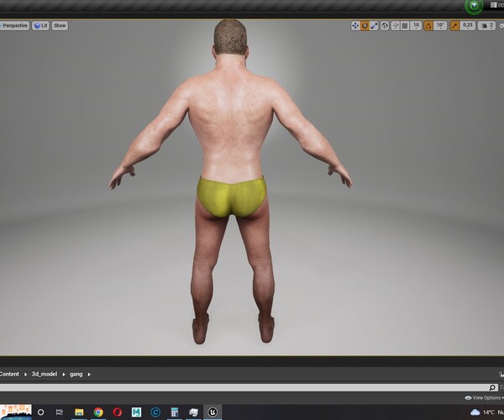Open weather 14°C widget in tray

pyautogui.click(x=486, y=412)
